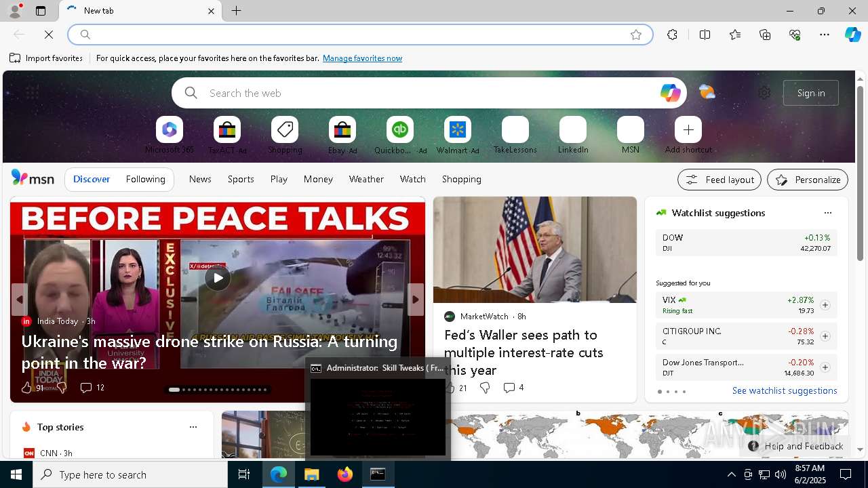Open Top stories more options
The height and width of the screenshot is (488, 868).
pyautogui.click(x=193, y=427)
